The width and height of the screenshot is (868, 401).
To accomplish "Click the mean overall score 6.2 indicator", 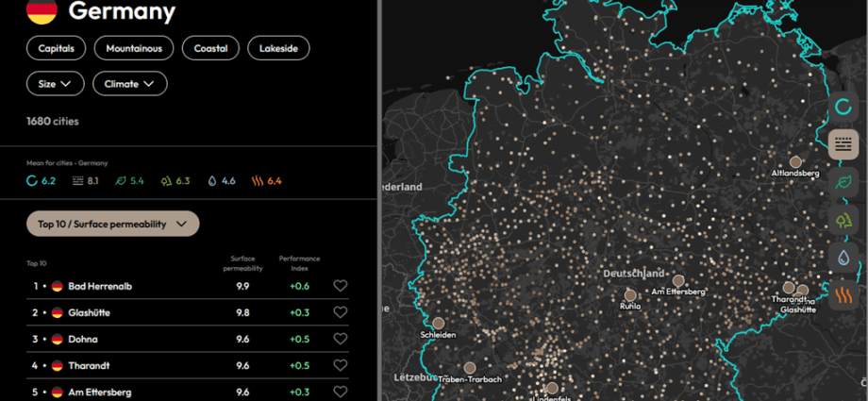I will pos(41,180).
